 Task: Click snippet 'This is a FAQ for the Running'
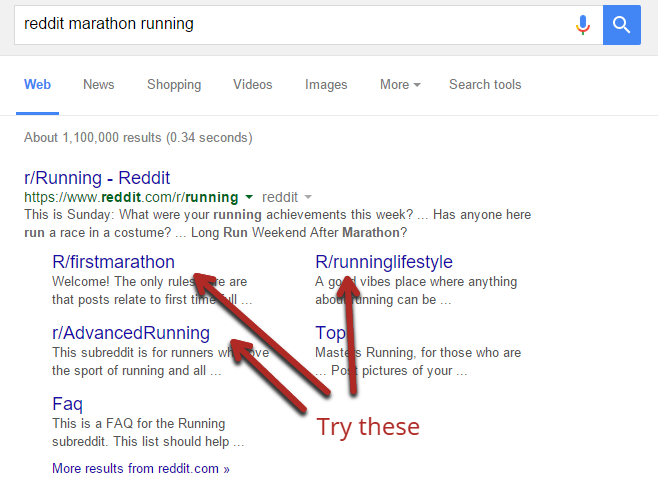(x=138, y=424)
